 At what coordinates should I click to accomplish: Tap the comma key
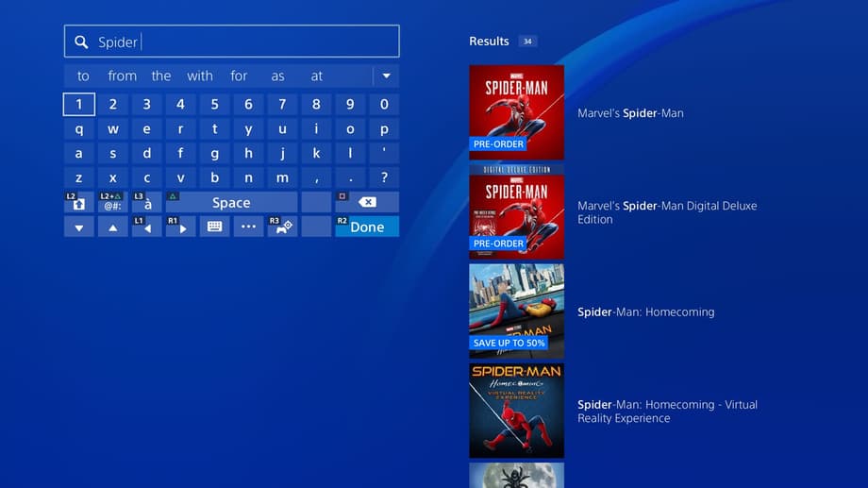click(316, 177)
